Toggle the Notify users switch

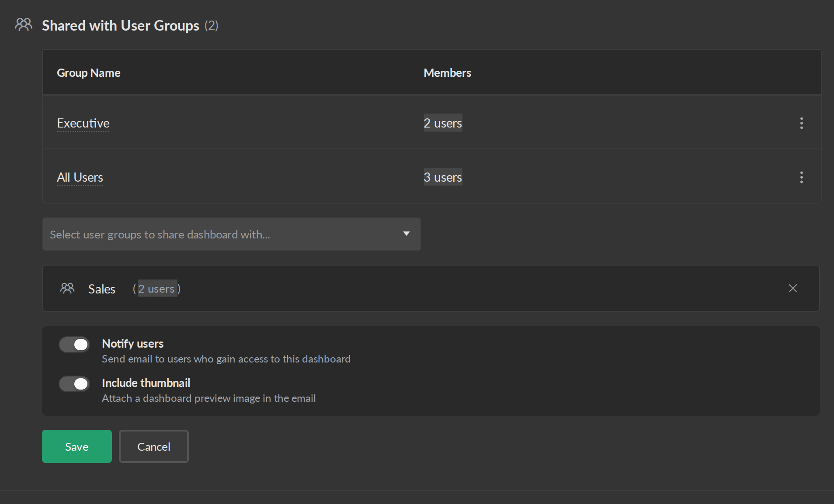pyautogui.click(x=74, y=345)
